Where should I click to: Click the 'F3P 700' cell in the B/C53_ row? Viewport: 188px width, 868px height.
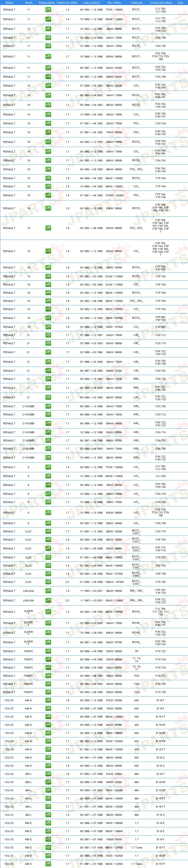click(160, 276)
